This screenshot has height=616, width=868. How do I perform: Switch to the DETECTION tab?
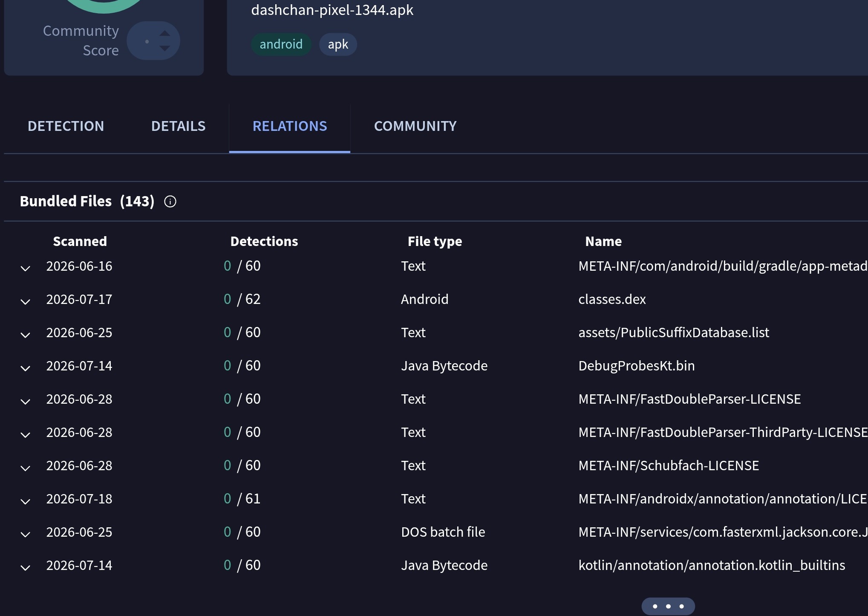pyautogui.click(x=66, y=126)
